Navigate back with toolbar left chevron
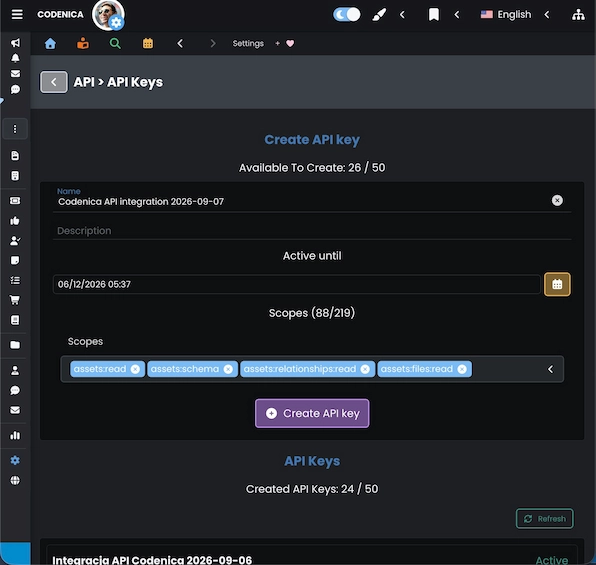This screenshot has width=596, height=565. pyautogui.click(x=180, y=43)
